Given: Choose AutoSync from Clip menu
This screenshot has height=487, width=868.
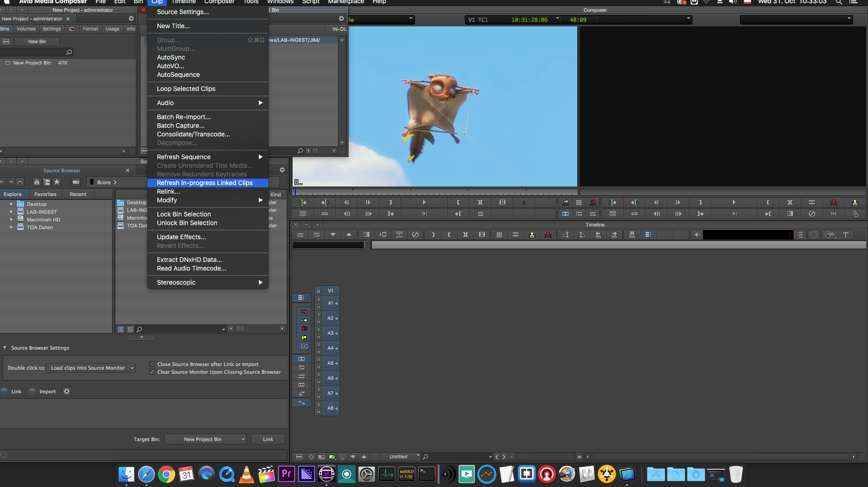Looking at the screenshot, I should 208,57.
